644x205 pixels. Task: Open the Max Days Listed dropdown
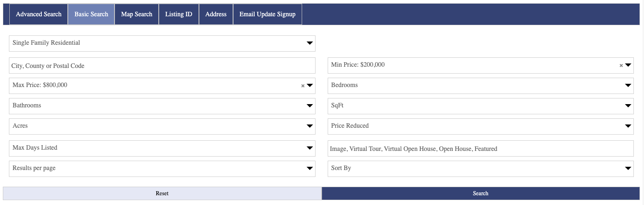162,148
